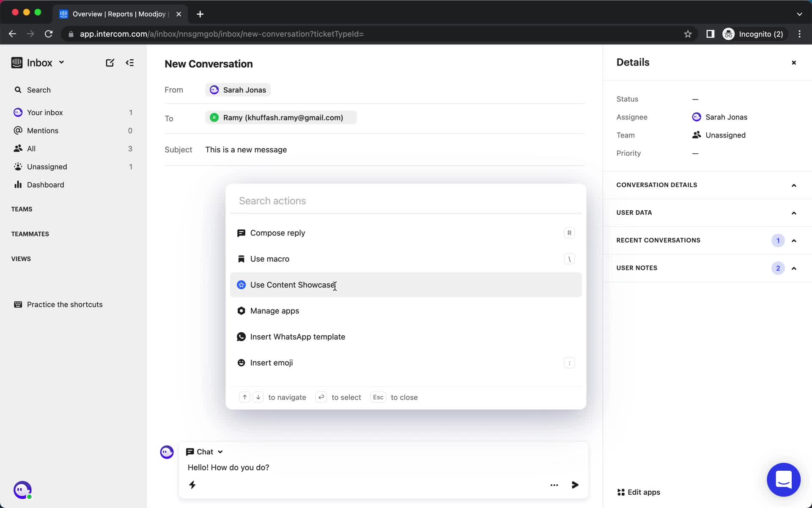Image resolution: width=812 pixels, height=508 pixels.
Task: Click the Send message button
Action: tap(575, 485)
